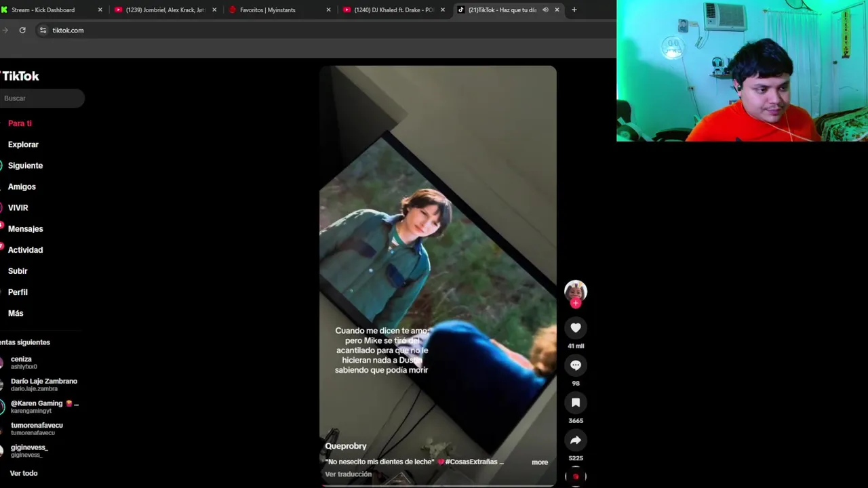Screen dimensions: 868x488
Task: Close the DJ Khaled ft. Drake tab
Action: pyautogui.click(x=443, y=9)
